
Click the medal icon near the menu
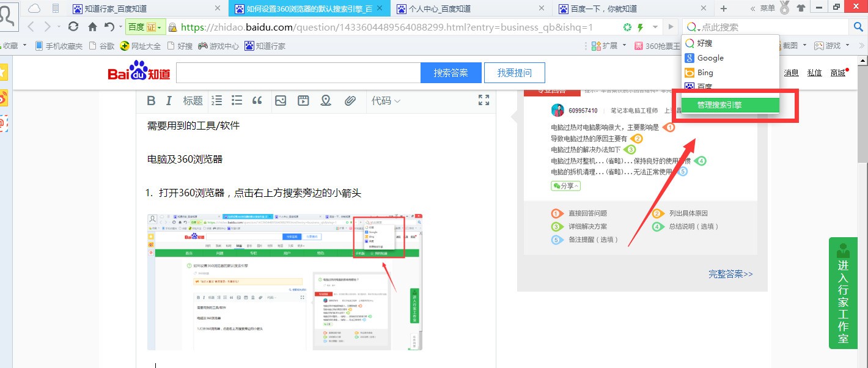pyautogui.click(x=785, y=8)
